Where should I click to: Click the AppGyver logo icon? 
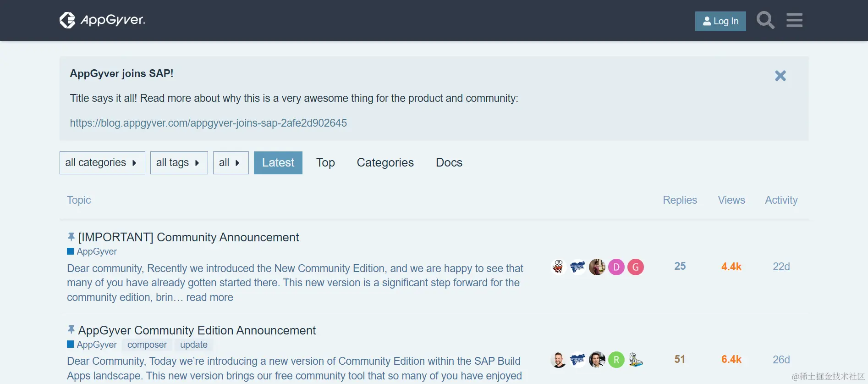click(67, 20)
